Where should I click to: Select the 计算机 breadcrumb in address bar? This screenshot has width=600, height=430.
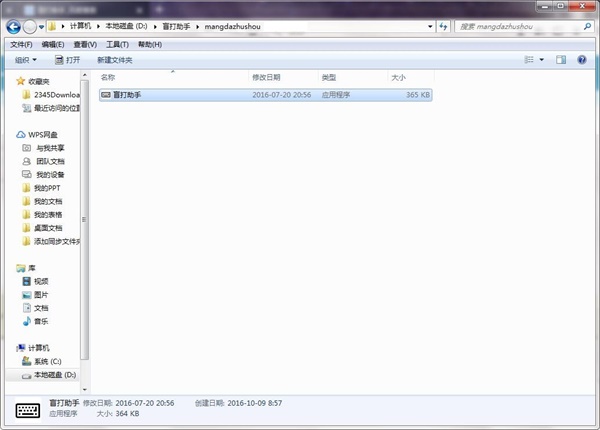click(x=80, y=26)
